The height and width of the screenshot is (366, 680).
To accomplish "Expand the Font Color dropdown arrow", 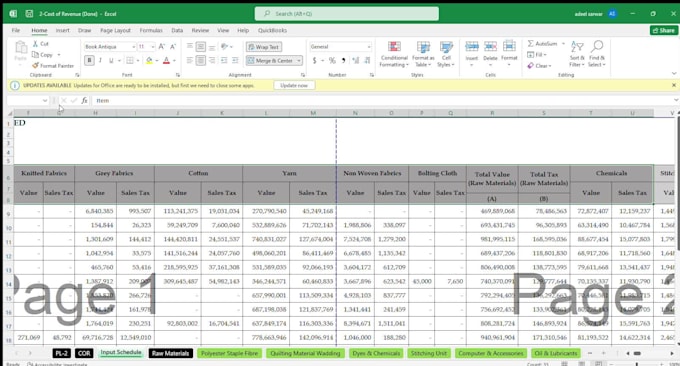I will 174,61.
